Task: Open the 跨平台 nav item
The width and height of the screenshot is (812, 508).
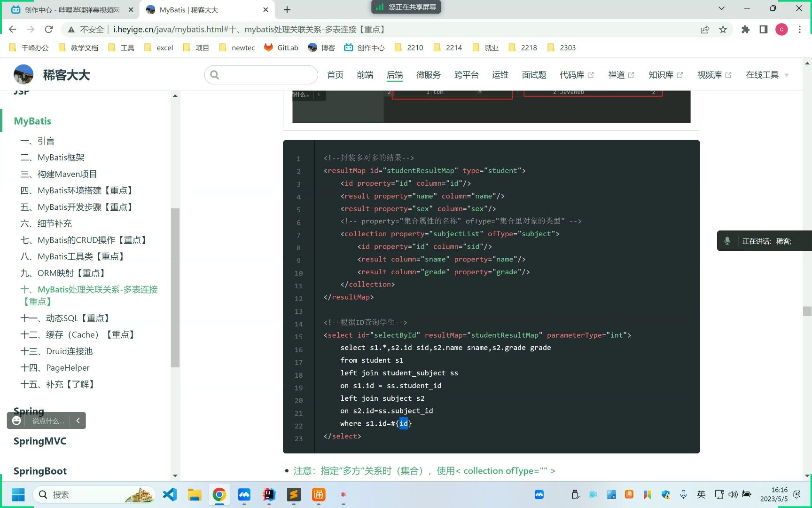Action: click(x=467, y=75)
